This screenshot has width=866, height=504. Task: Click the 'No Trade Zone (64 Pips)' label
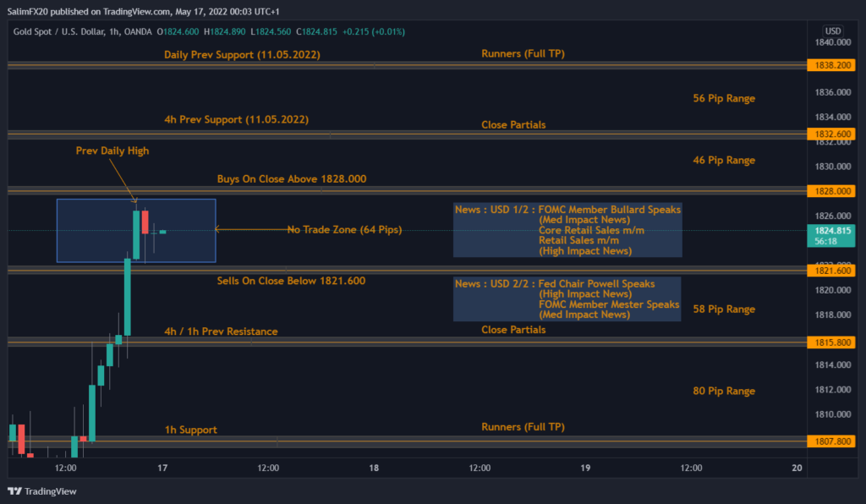point(343,229)
